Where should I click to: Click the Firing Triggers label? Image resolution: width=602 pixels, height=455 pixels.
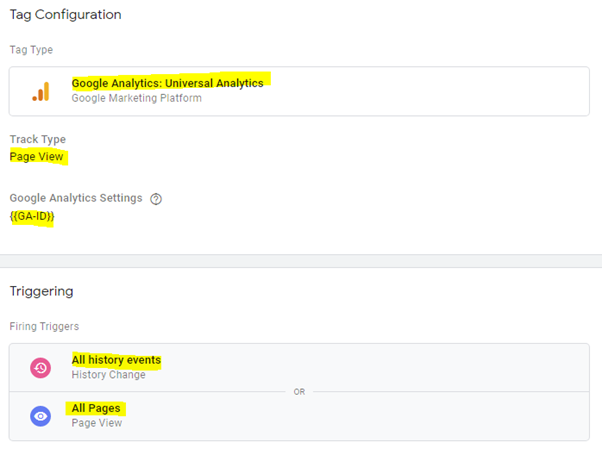click(x=44, y=326)
